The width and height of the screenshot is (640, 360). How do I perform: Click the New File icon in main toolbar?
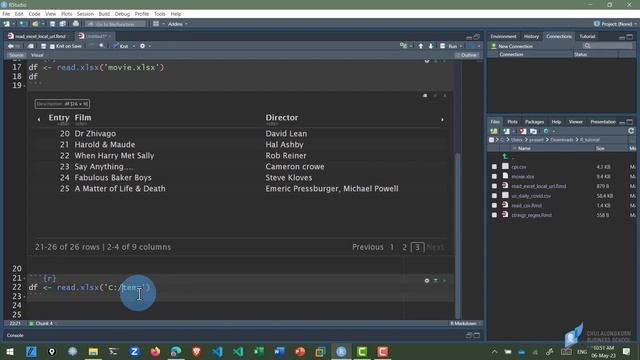click(x=7, y=24)
